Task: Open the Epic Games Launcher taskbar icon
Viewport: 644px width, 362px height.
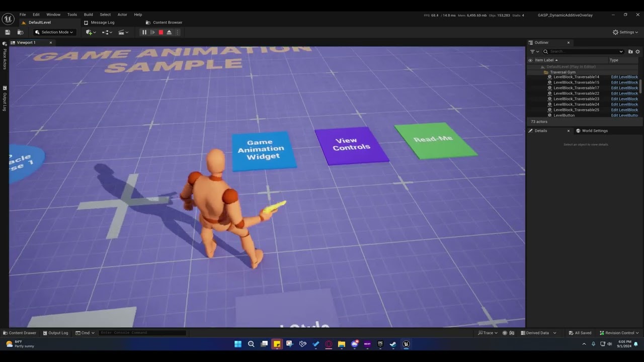Action: click(380, 344)
